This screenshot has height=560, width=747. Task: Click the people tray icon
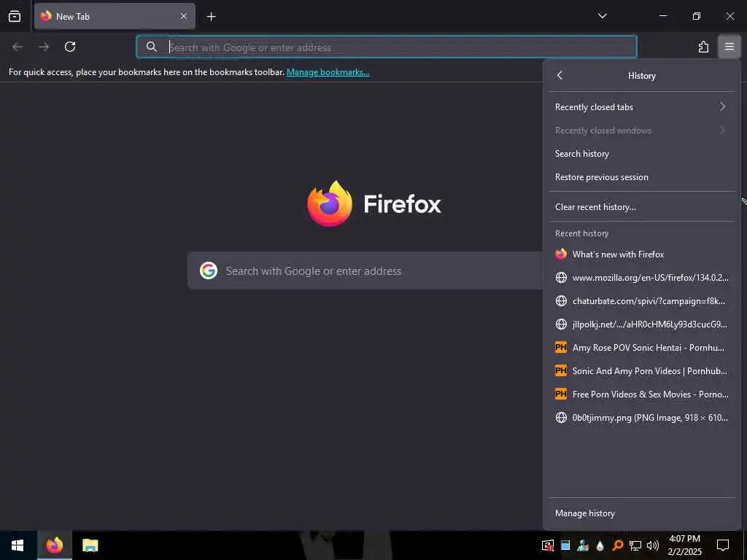(x=583, y=545)
